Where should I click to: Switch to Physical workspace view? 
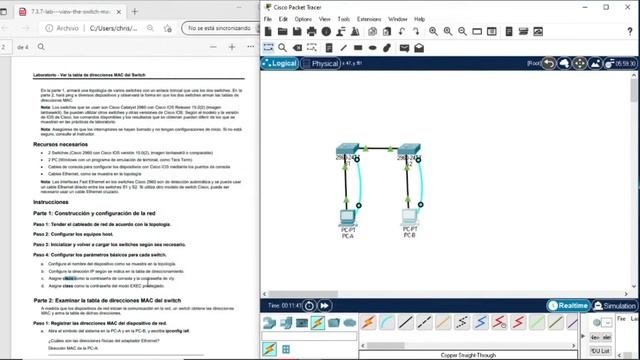coord(321,64)
